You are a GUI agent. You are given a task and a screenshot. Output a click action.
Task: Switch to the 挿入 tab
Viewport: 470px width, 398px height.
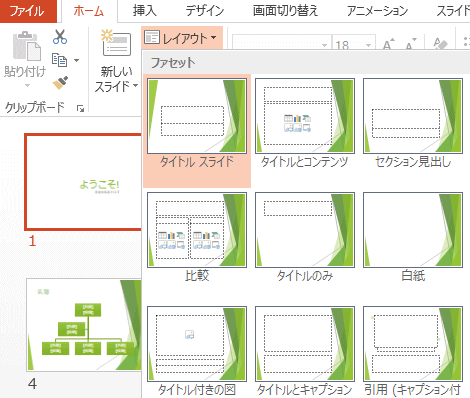coord(145,11)
